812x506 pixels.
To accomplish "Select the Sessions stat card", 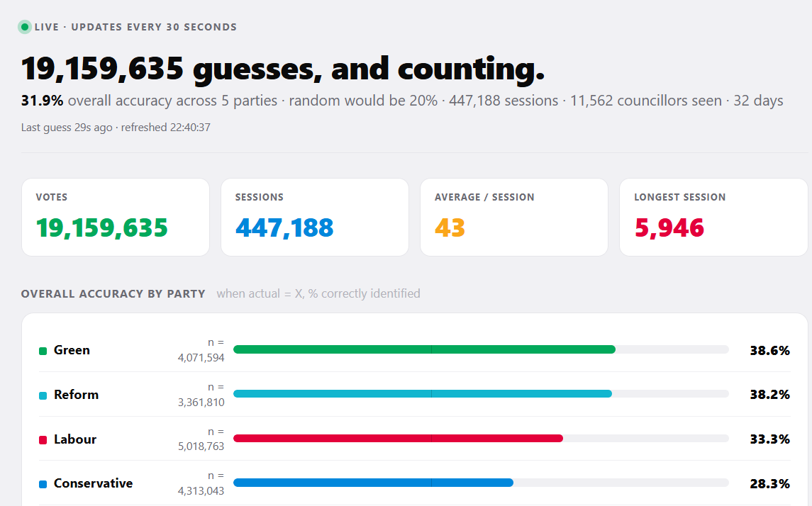I will [315, 218].
